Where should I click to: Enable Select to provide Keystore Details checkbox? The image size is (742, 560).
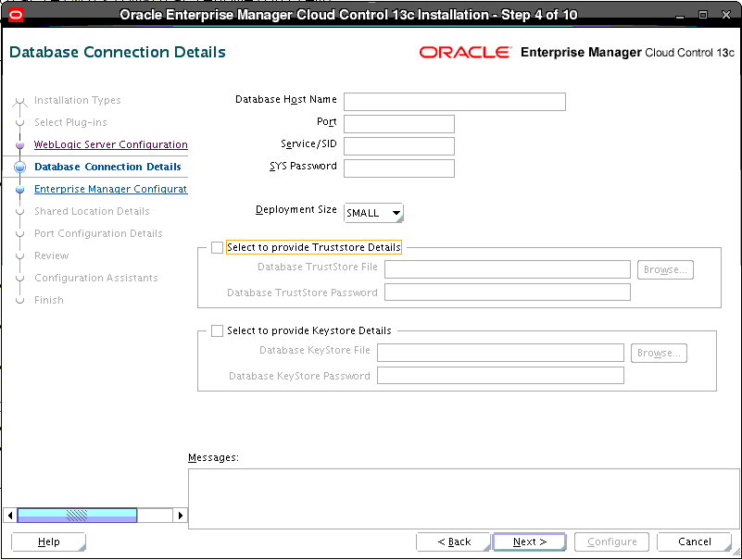coord(217,330)
